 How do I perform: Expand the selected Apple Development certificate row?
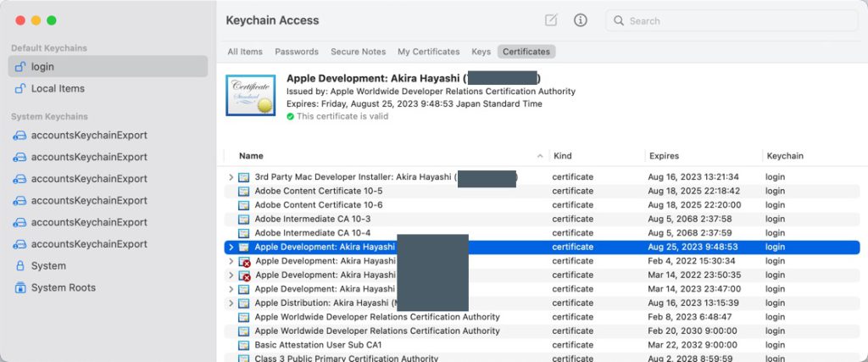231,247
